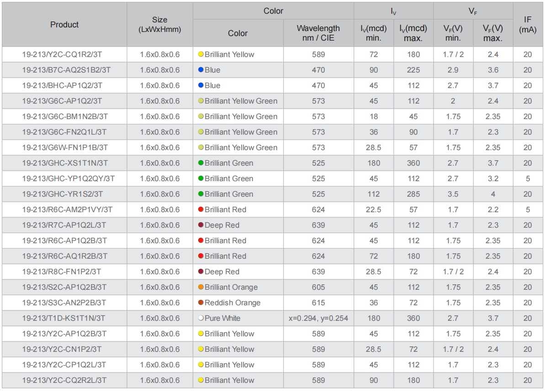The width and height of the screenshot is (545, 392).
Task: Click the green dot in the 19-213/GHC-XS1T1N/3T row
Action: coord(201,163)
